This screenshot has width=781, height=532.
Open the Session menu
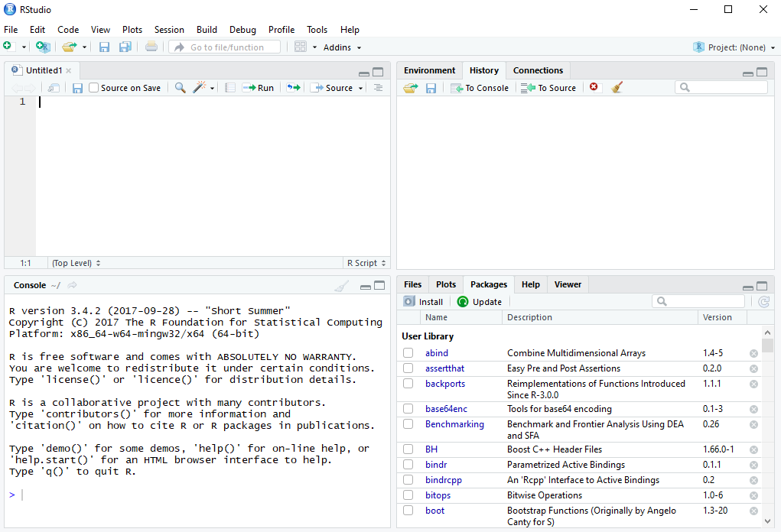click(169, 30)
